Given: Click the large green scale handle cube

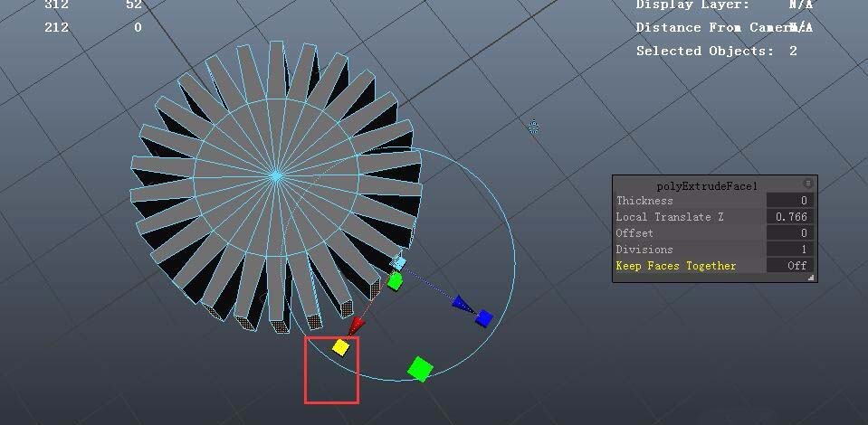Looking at the screenshot, I should (x=420, y=369).
